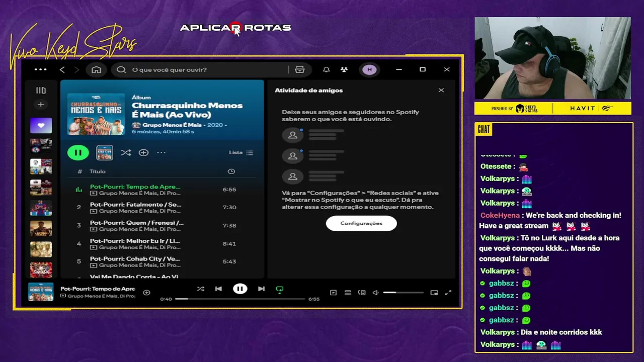Open the three-dots app menu in Spotify
644x362 pixels.
[41, 69]
